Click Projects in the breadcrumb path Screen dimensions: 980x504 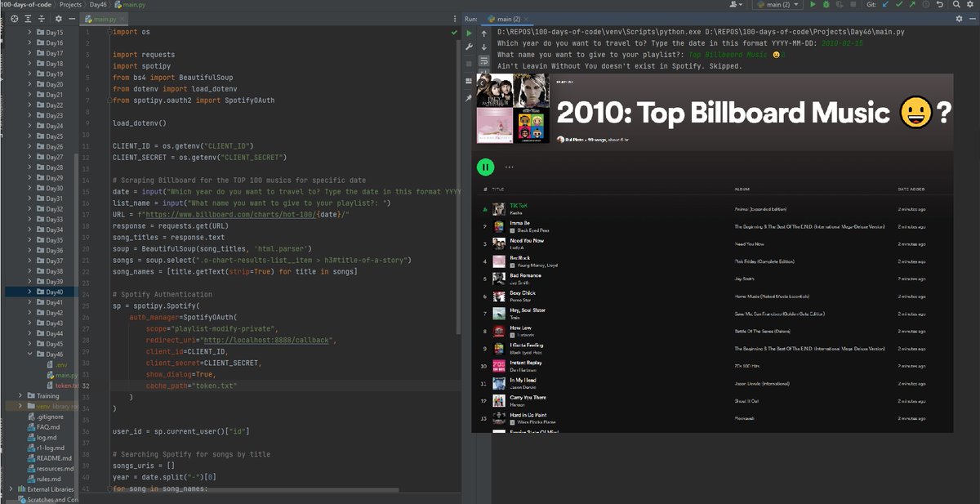coord(72,5)
